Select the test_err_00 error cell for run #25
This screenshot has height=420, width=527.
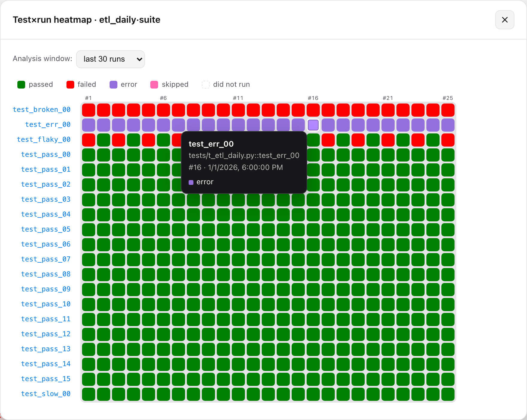click(x=448, y=125)
